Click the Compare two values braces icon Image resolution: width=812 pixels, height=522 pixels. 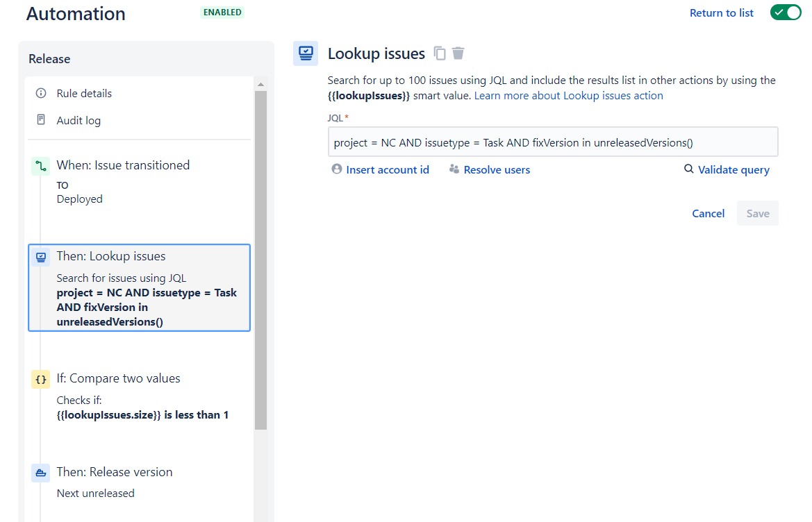(x=40, y=379)
